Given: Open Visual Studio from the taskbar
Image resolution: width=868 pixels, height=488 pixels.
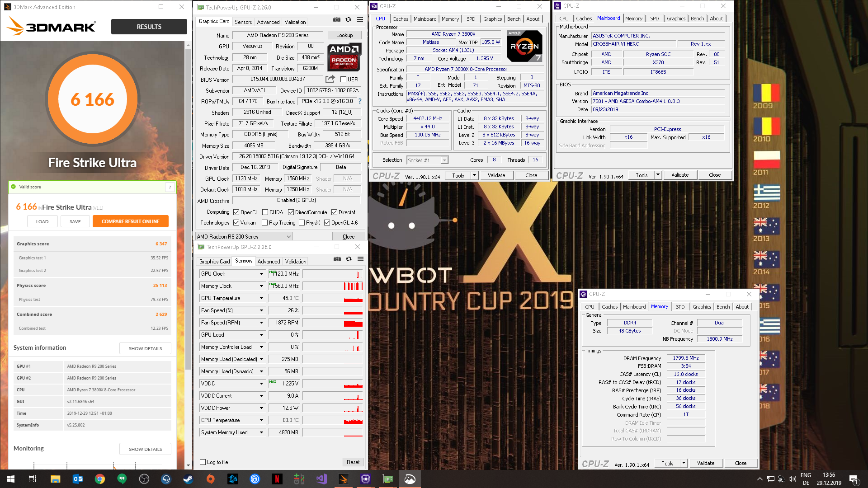Looking at the screenshot, I should (321, 479).
